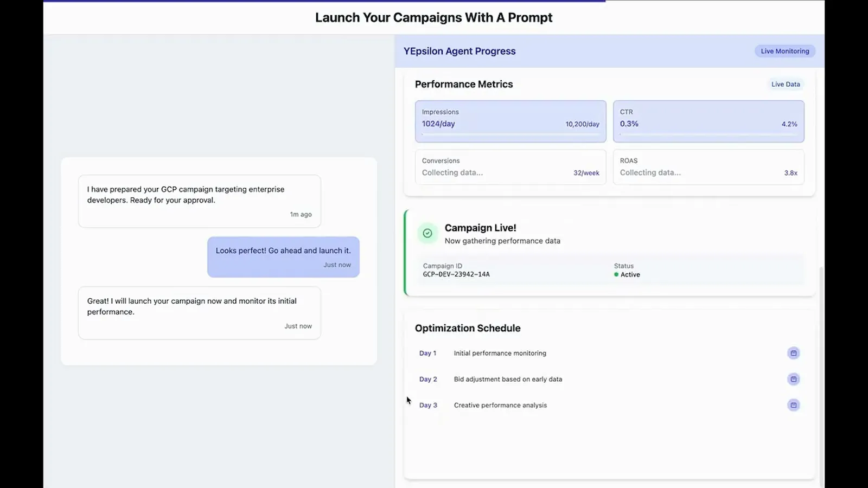Click the "I have prepared your GCP campaign" message

200,201
